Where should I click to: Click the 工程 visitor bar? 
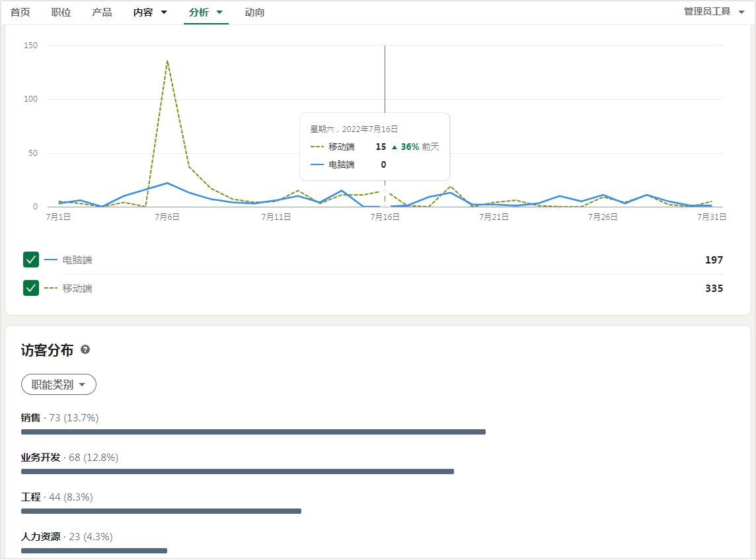tap(161, 511)
